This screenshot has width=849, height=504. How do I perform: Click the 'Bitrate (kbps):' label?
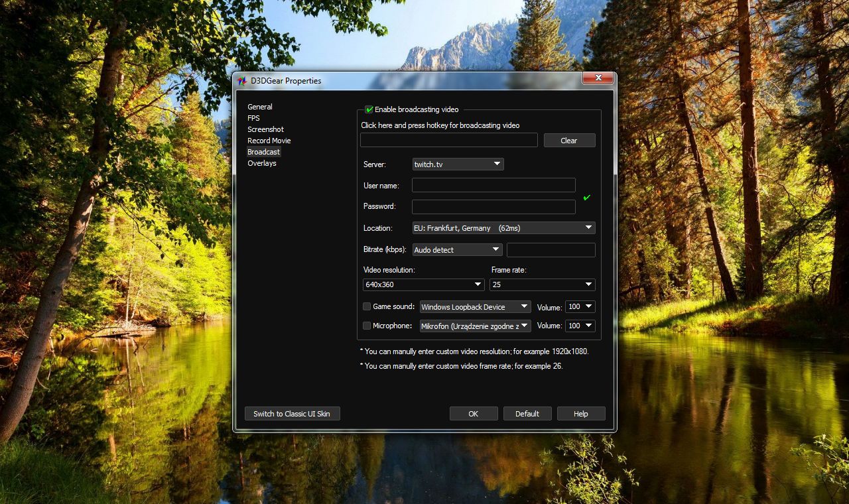pyautogui.click(x=385, y=250)
